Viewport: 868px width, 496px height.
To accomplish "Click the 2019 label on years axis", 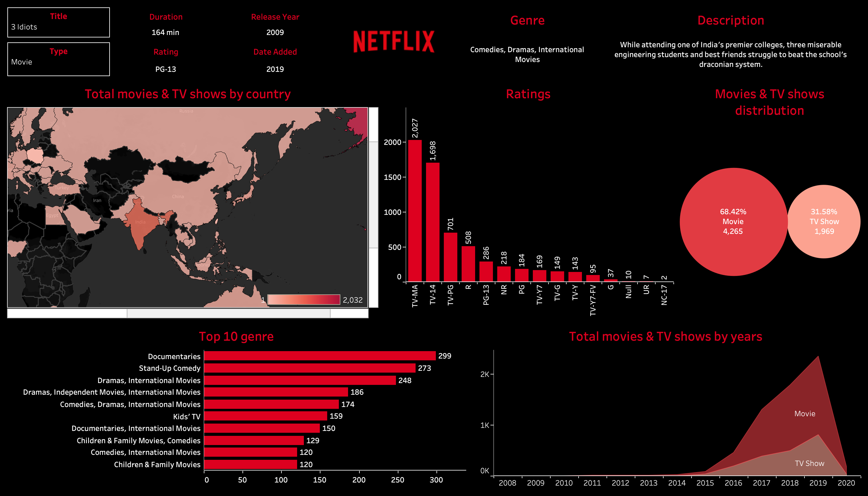I will tap(818, 483).
